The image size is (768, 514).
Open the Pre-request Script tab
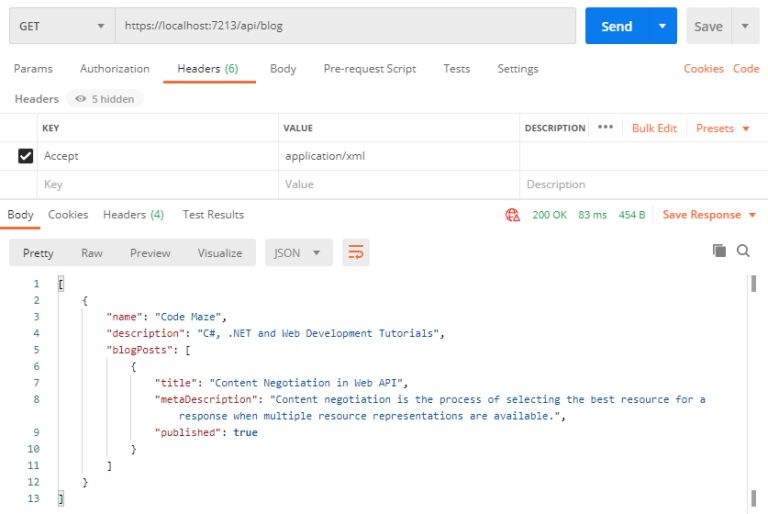tap(370, 69)
